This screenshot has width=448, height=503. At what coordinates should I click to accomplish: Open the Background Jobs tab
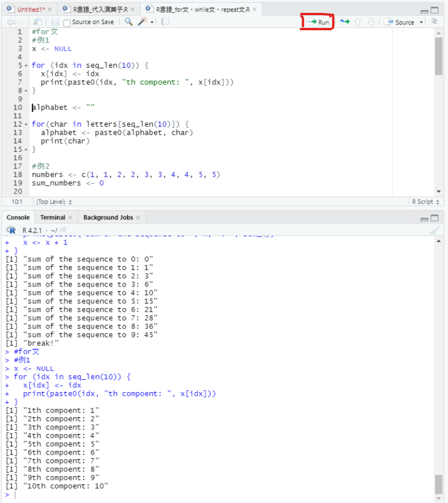(x=108, y=217)
